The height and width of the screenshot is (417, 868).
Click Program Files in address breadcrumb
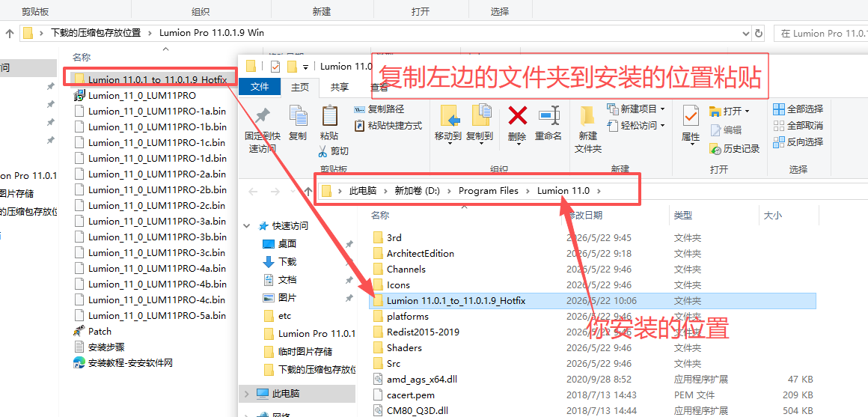488,190
